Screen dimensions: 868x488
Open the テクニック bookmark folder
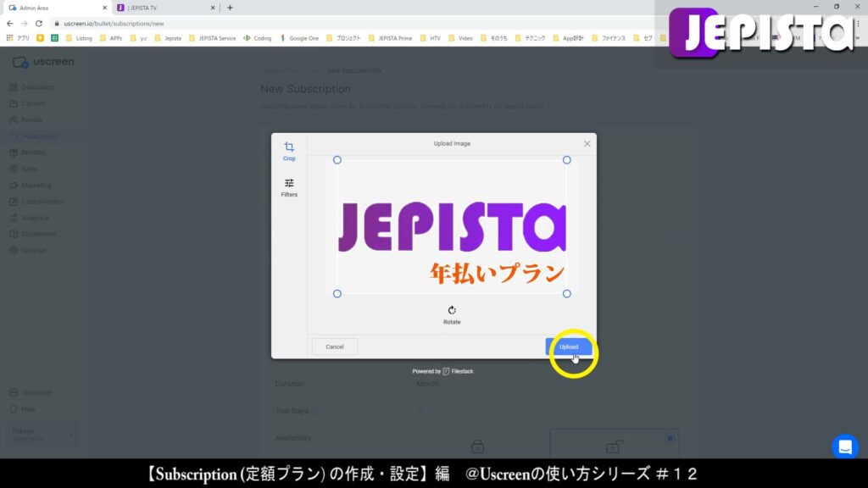[x=530, y=38]
